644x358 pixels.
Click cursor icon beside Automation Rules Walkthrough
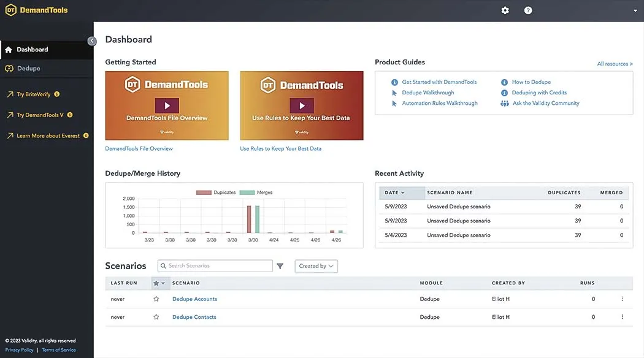[x=394, y=104]
